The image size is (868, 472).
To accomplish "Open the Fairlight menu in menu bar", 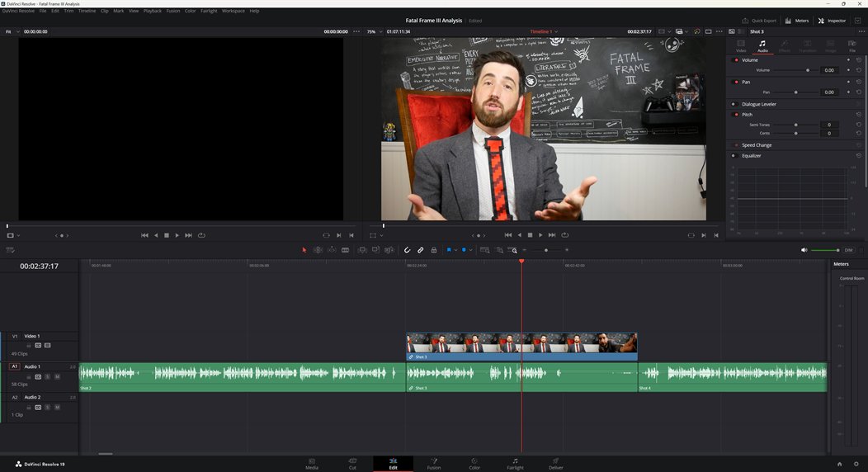I will point(209,11).
